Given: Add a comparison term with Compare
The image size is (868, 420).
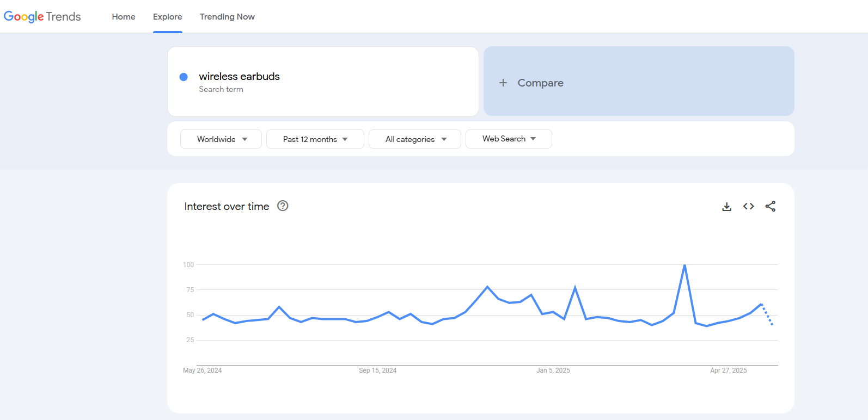Looking at the screenshot, I should [x=639, y=81].
